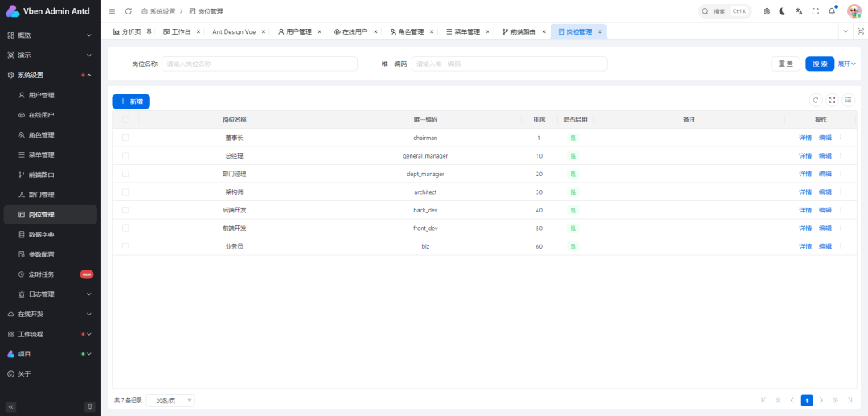This screenshot has height=416, width=868.
Task: Open the notifications bell
Action: [x=832, y=11]
